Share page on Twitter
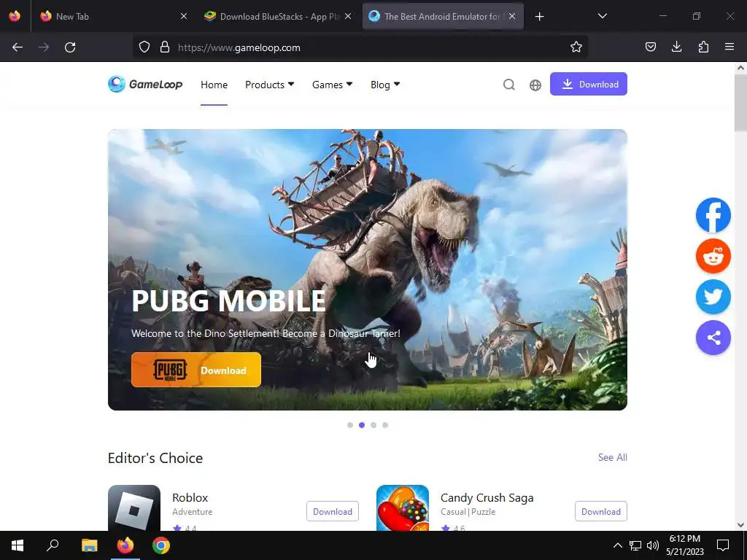Screen dimensions: 747x560 (x=713, y=297)
